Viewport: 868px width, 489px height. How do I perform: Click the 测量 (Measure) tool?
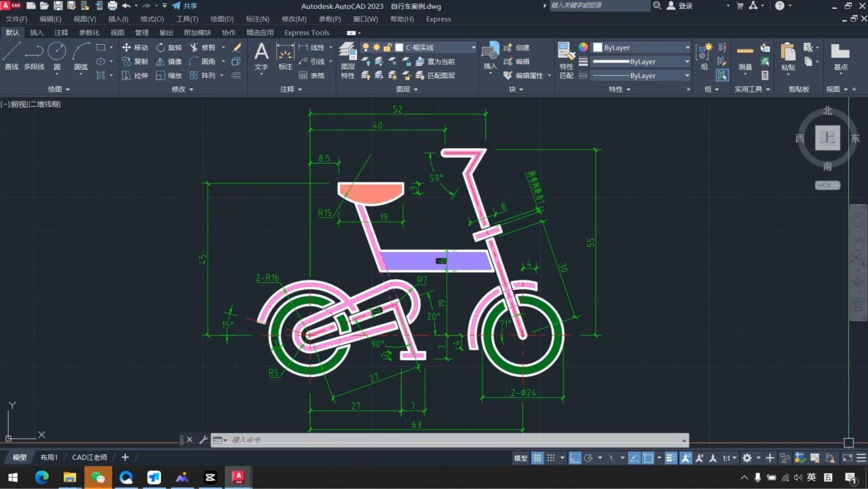[x=745, y=56]
